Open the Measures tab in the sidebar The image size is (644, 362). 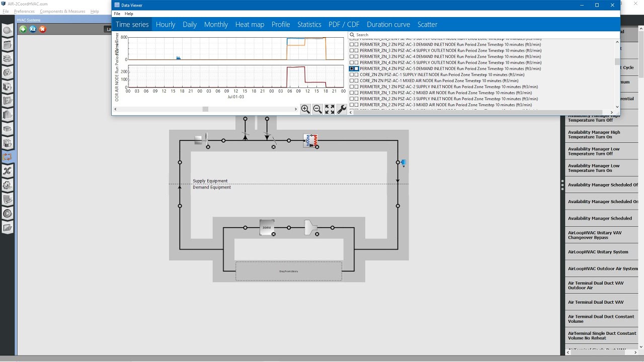pos(7,200)
